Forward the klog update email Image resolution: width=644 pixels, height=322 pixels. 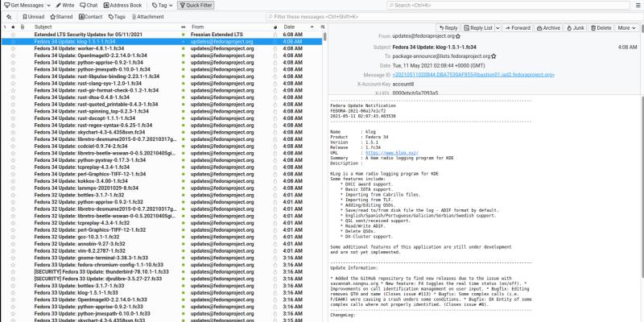coord(517,27)
